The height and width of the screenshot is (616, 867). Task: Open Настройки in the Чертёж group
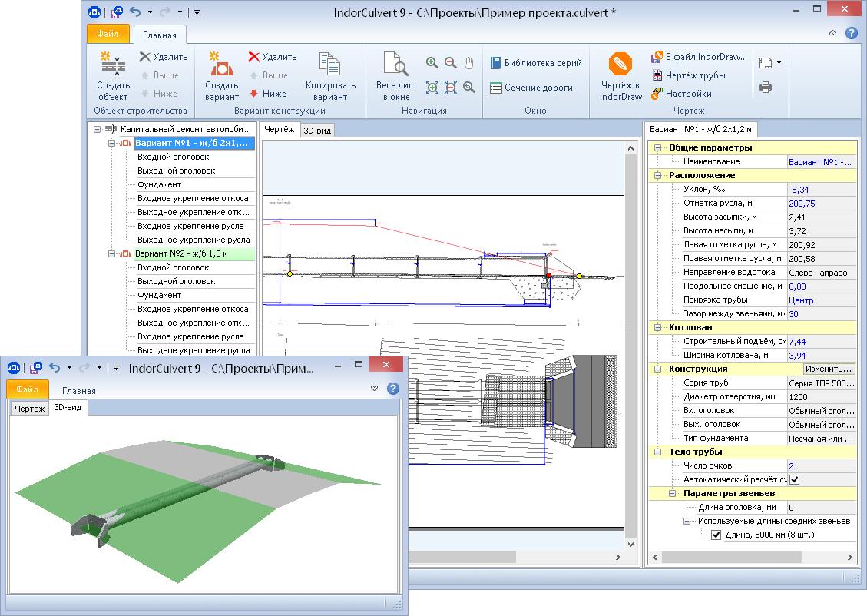click(682, 94)
